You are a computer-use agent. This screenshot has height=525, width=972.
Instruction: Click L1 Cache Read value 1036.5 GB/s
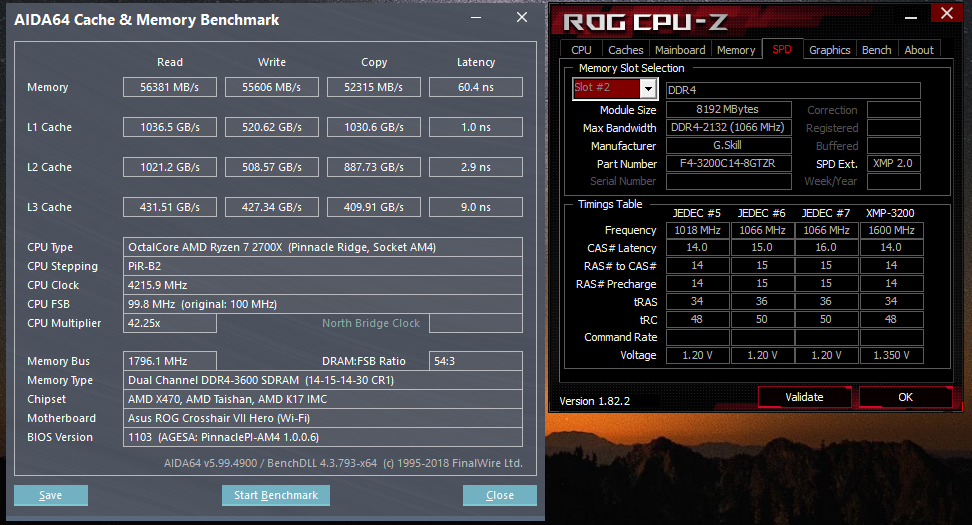coord(170,127)
